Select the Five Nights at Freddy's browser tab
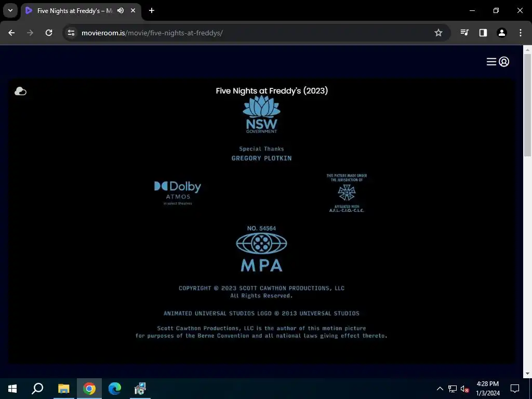 coord(81,11)
